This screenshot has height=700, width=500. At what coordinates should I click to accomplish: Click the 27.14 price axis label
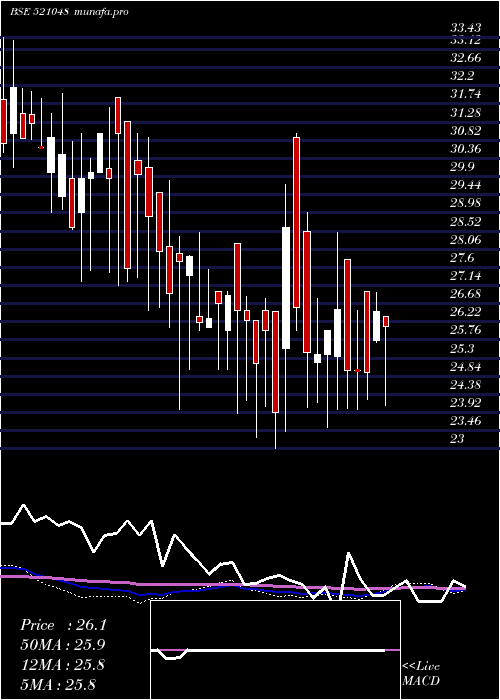coord(466,276)
